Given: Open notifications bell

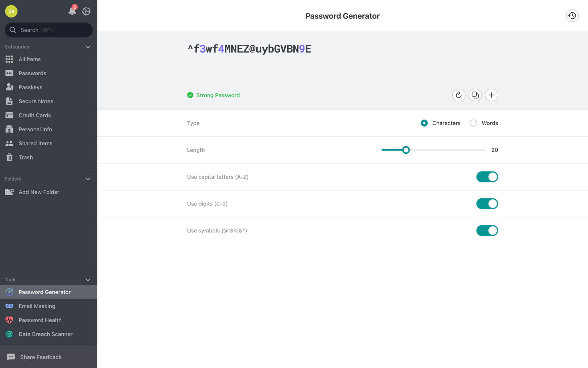Looking at the screenshot, I should [x=72, y=11].
